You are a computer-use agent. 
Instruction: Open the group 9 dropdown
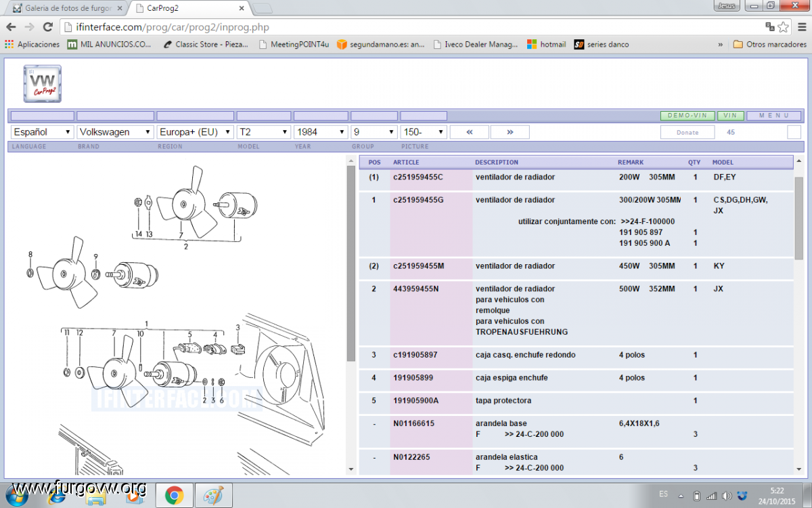374,132
